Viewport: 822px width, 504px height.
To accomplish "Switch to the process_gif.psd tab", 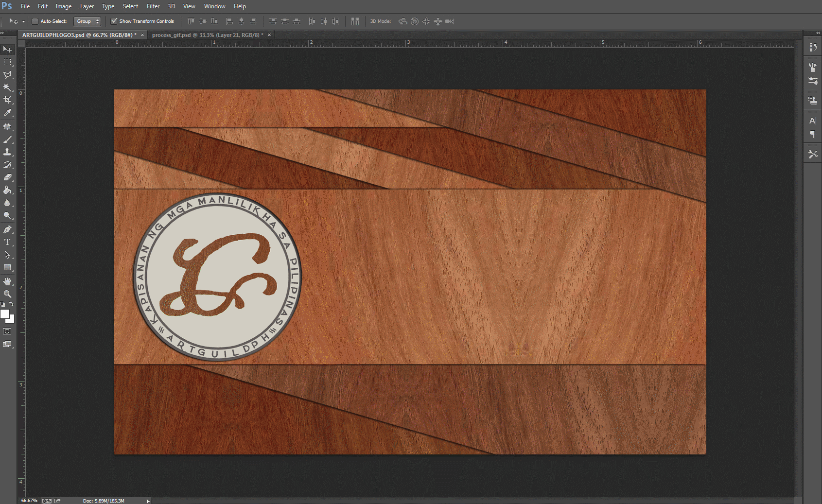I will pyautogui.click(x=208, y=35).
